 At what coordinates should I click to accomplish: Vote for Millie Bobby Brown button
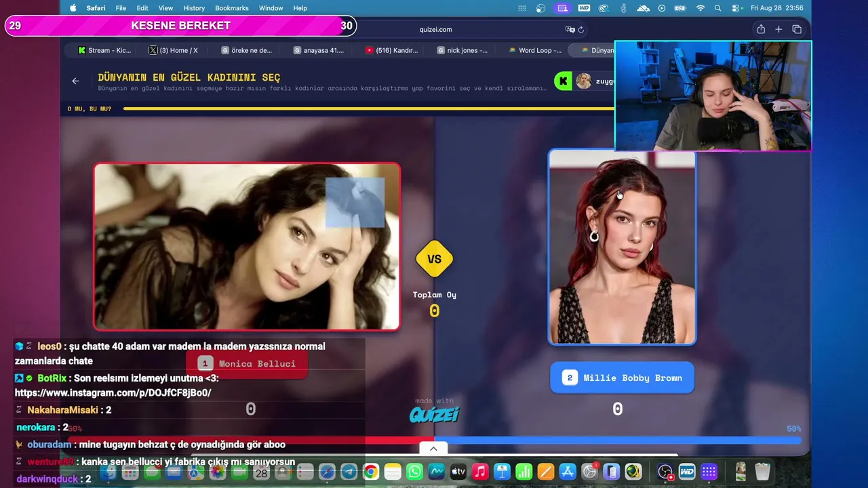(622, 378)
